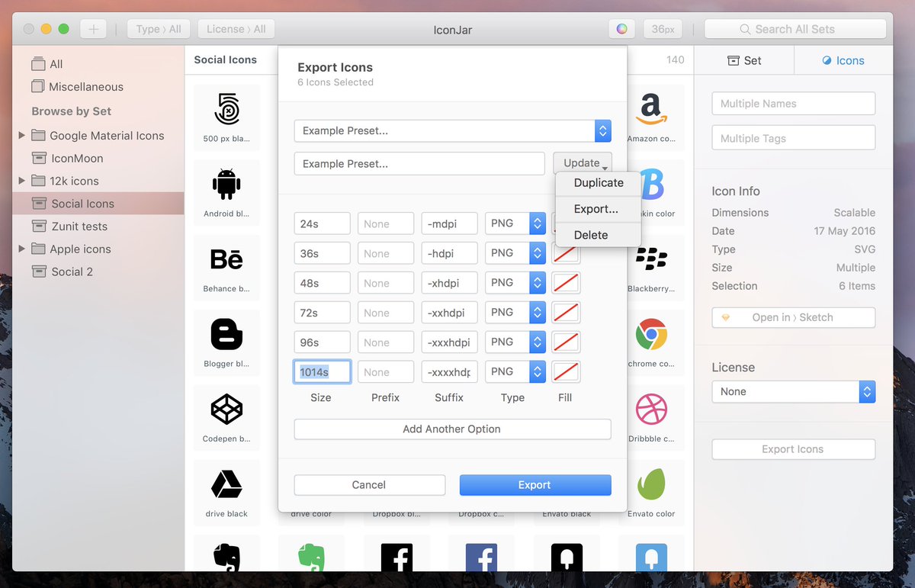Click the All folder icon in sidebar
This screenshot has height=588, width=915.
pos(38,64)
